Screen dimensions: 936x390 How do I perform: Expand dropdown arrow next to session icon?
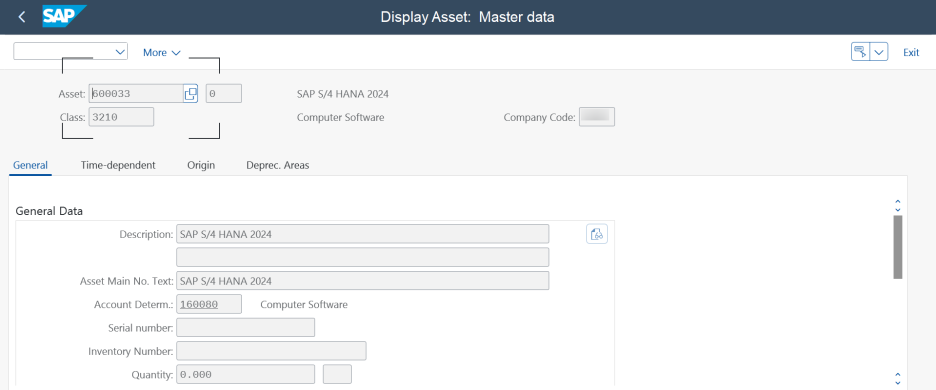879,52
